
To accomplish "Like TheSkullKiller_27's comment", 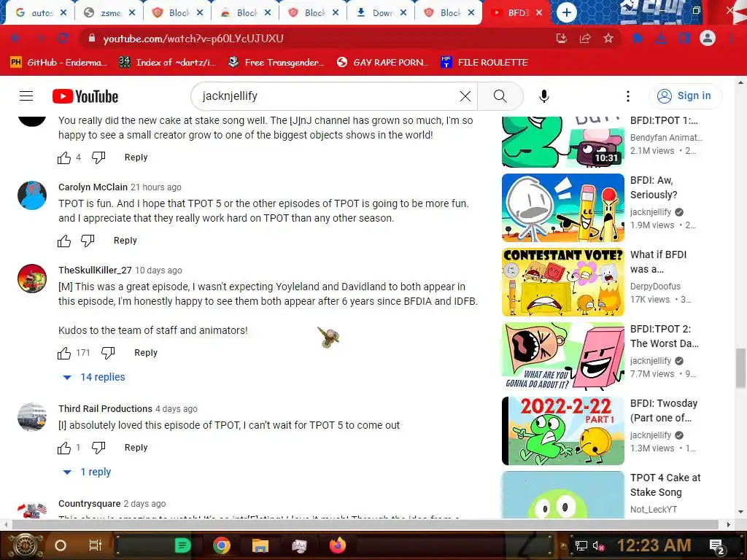I will pos(64,353).
